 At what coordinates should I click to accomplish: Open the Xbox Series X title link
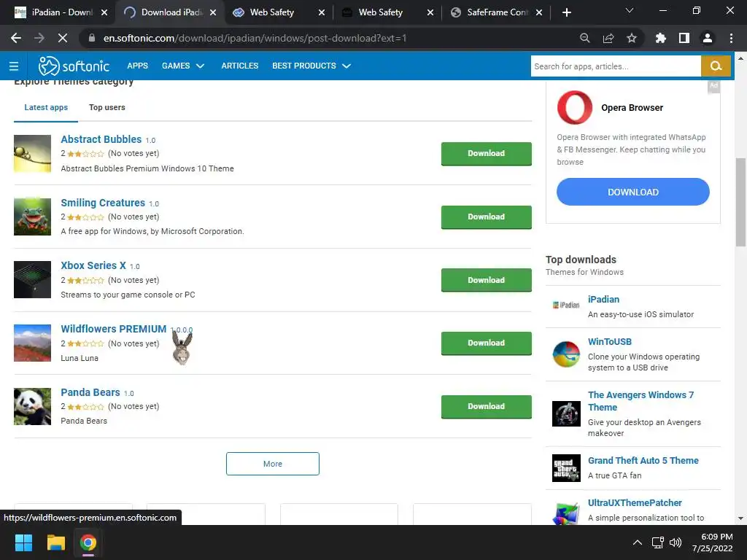(x=93, y=265)
